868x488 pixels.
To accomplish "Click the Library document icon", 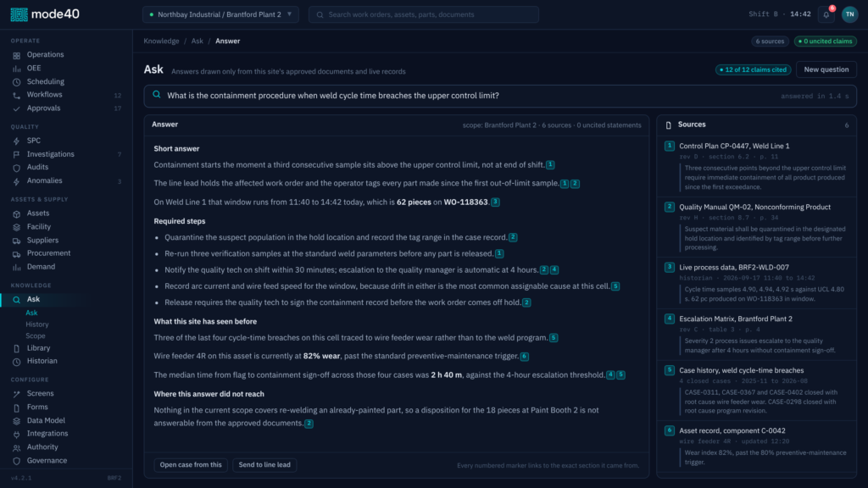I will 17,348.
